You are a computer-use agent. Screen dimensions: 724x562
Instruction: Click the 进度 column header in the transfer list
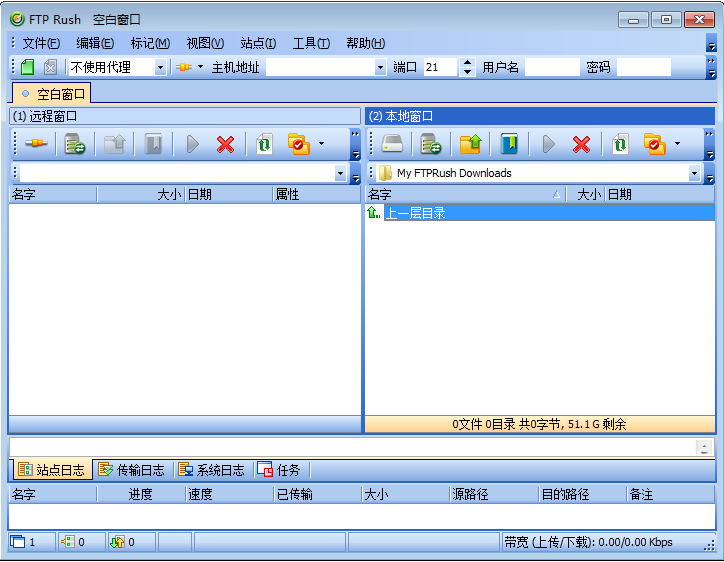[141, 495]
